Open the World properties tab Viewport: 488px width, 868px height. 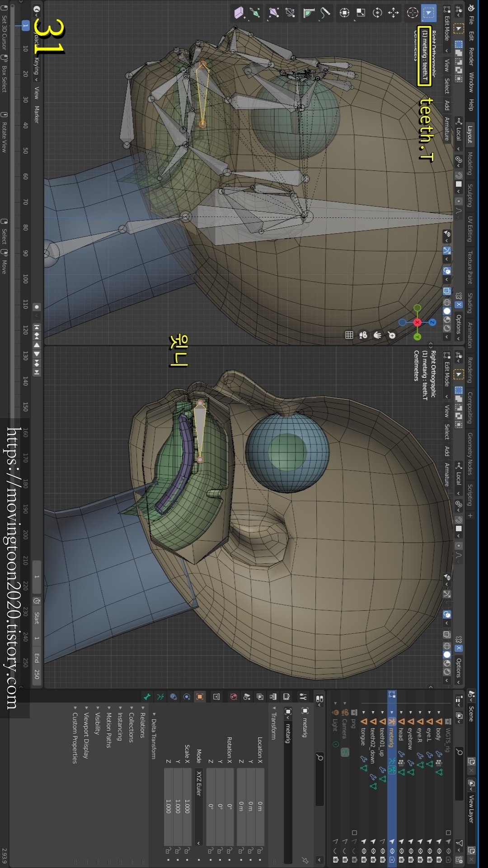pyautogui.click(x=234, y=697)
